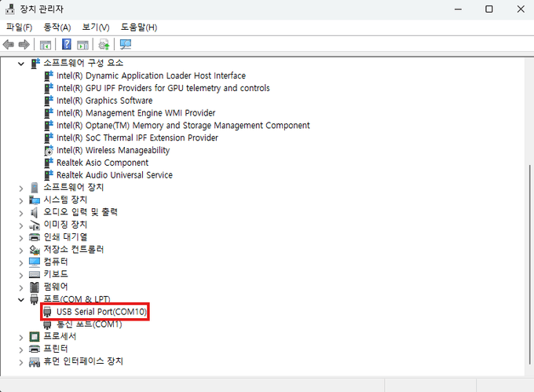Collapse the 소프트웨어 구성 요소 category
Image resolution: width=534 pixels, height=392 pixels.
pyautogui.click(x=21, y=64)
